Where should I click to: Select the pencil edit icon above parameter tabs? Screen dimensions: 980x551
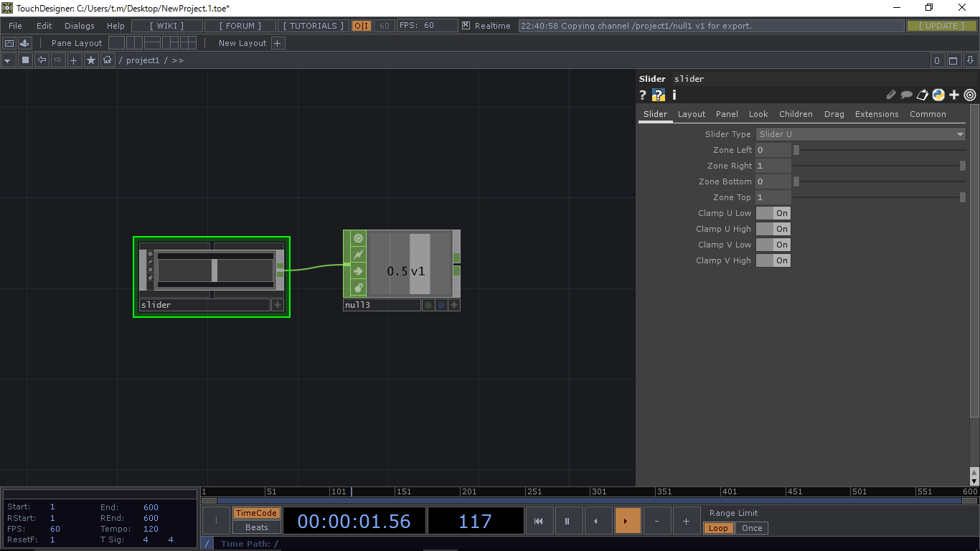click(x=890, y=95)
